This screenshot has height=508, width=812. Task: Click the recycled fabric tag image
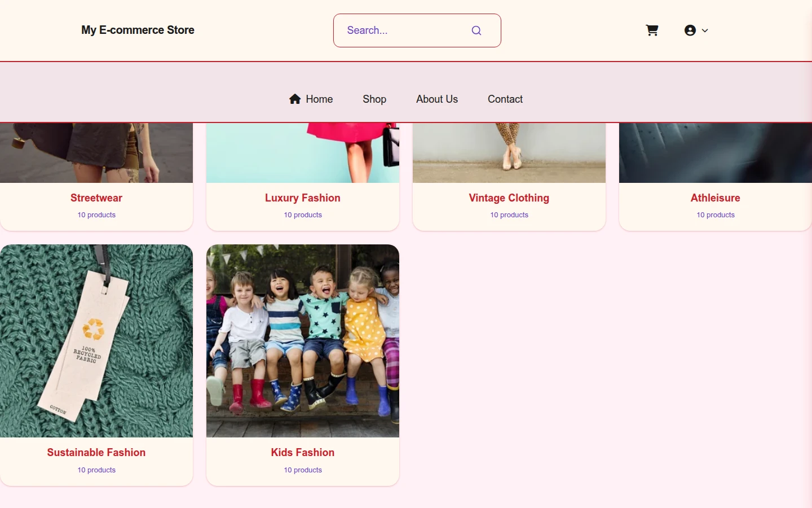[x=96, y=341]
